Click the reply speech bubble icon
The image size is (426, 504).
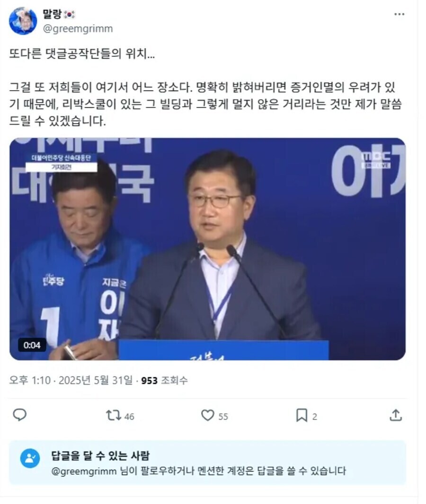[19, 415]
